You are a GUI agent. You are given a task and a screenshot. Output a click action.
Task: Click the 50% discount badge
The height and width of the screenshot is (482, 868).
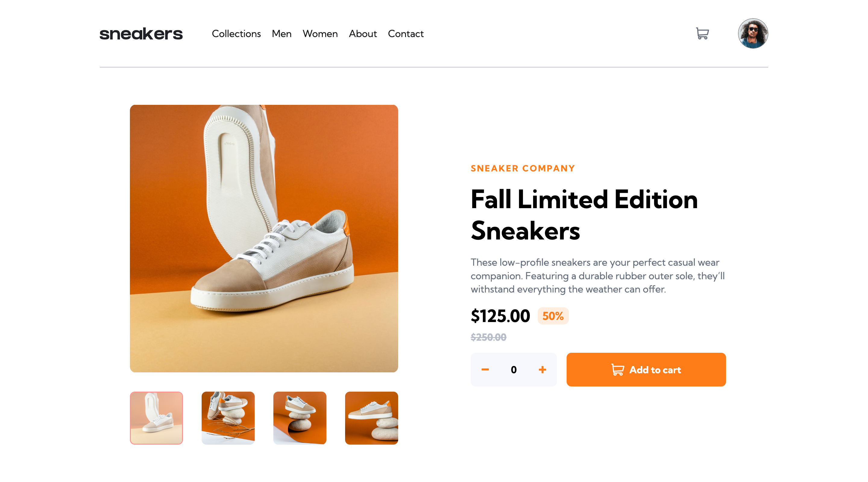click(553, 316)
